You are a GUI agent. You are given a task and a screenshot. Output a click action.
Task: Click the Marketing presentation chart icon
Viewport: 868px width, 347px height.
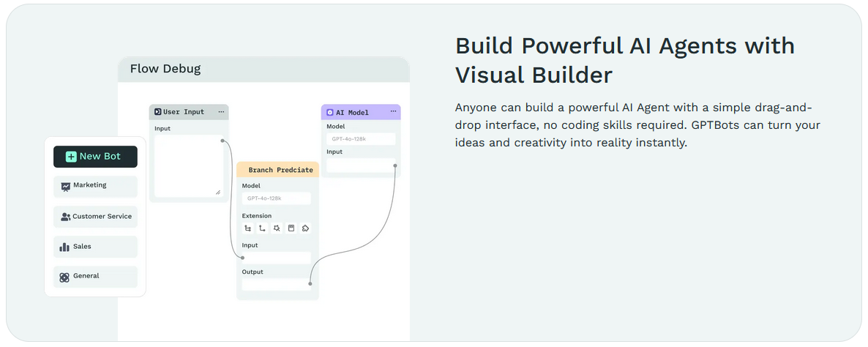click(65, 187)
